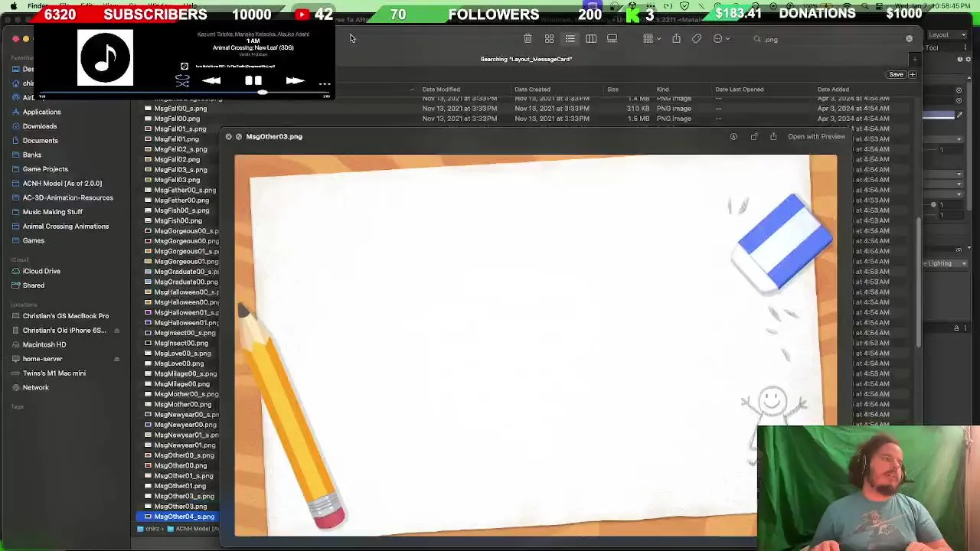980x551 pixels.
Task: Open AC-3D-Animation-Resources sidebar folder
Action: 67,198
